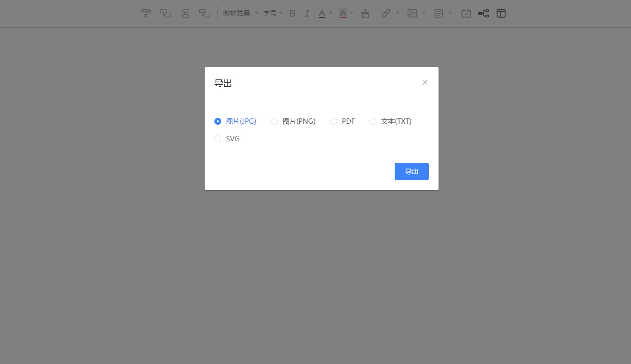Viewport: 631px width, 364px height.
Task: Click the insert image icon
Action: pyautogui.click(x=412, y=13)
